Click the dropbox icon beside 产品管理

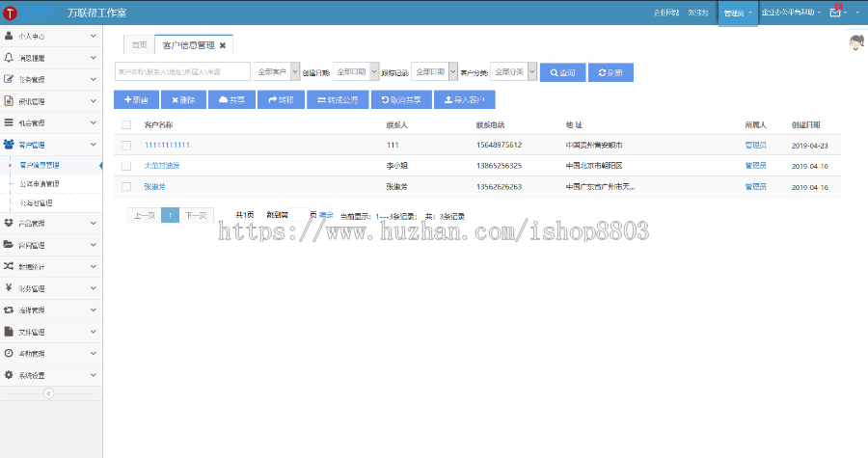point(9,223)
